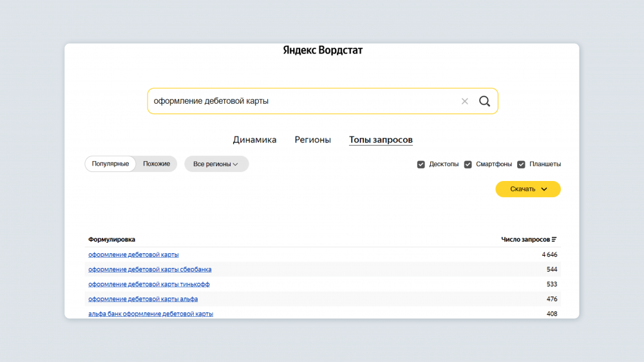Click the magnifying glass search icon
This screenshot has width=644, height=362.
pyautogui.click(x=485, y=101)
